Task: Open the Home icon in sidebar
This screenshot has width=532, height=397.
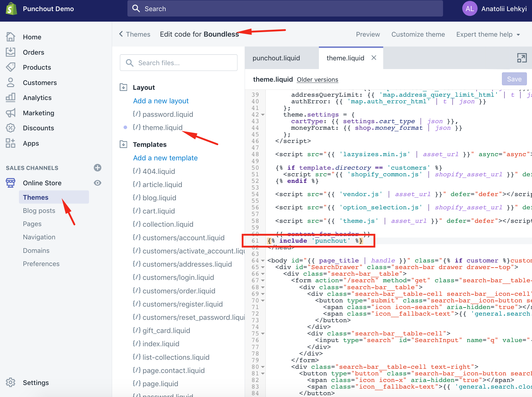Action: pos(11,37)
